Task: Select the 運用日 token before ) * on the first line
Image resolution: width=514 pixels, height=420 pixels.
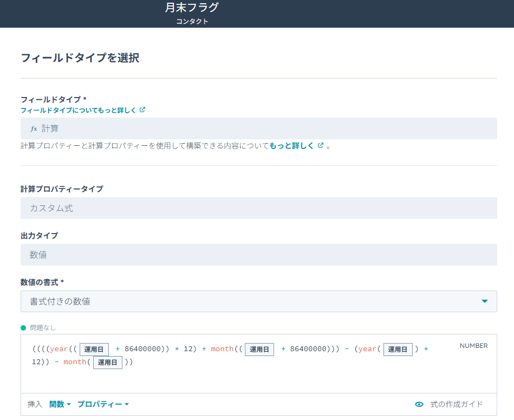Action: coord(398,350)
